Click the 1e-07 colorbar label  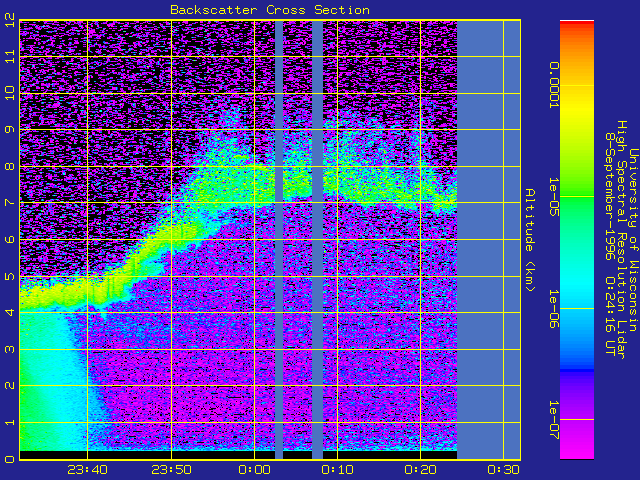click(554, 420)
